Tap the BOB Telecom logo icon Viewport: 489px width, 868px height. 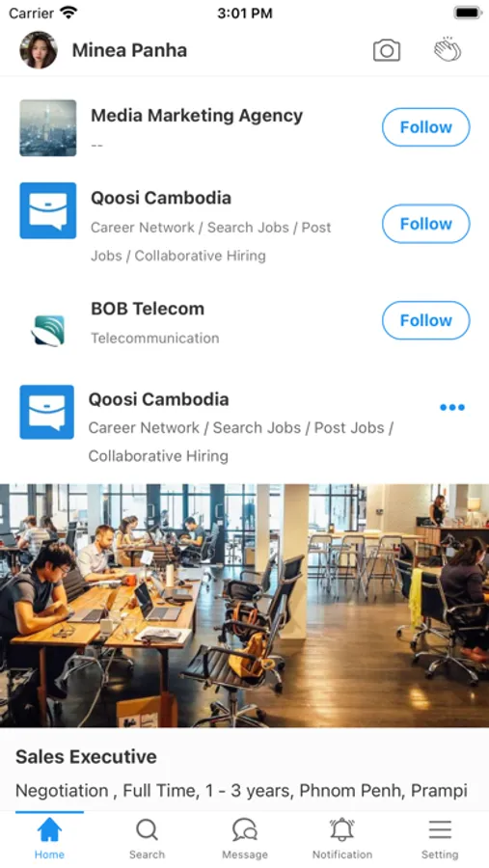pos(48,331)
